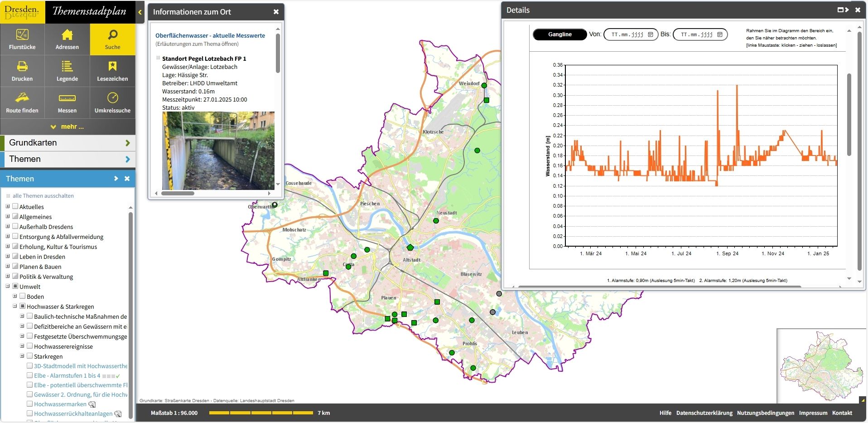Activate the Suche function

112,39
